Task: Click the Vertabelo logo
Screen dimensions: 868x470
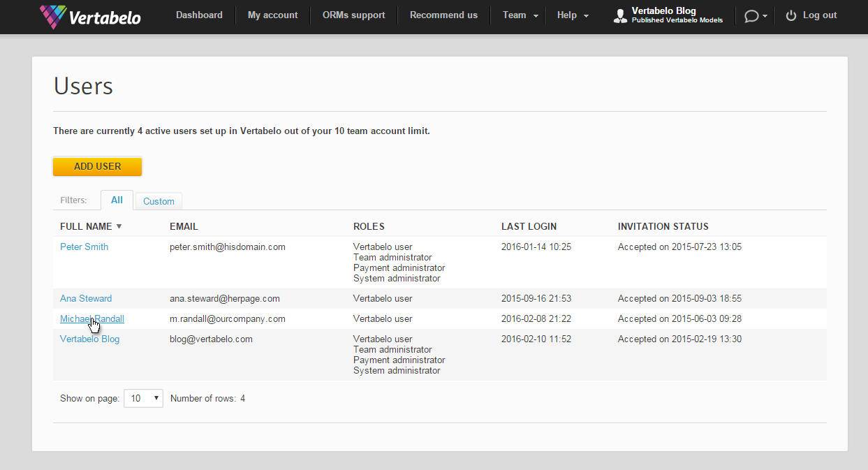Action: click(90, 16)
